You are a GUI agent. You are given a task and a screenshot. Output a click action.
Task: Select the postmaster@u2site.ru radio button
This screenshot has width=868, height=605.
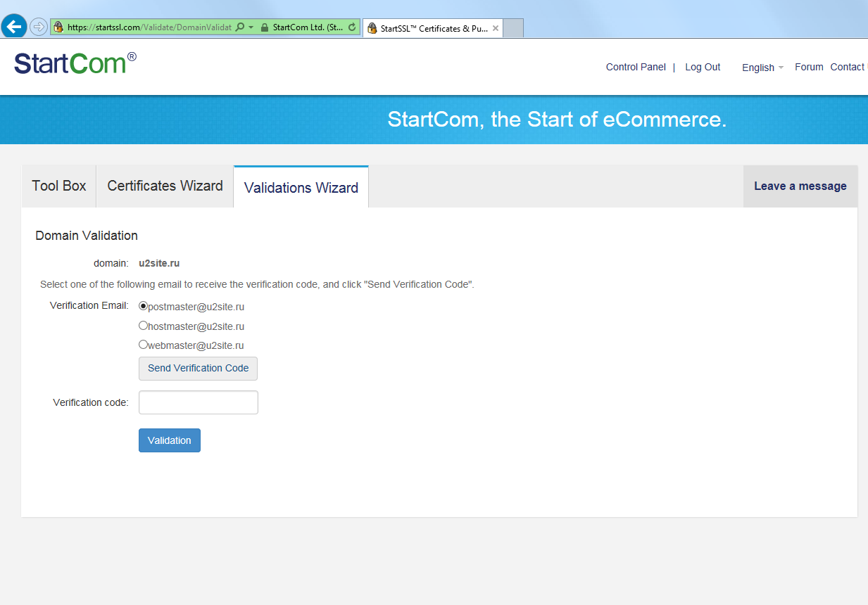pyautogui.click(x=143, y=306)
